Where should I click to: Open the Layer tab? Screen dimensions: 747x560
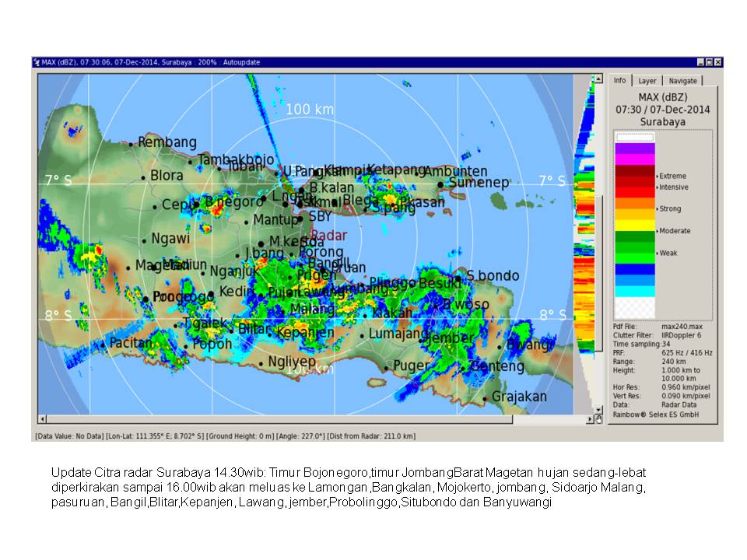[647, 81]
